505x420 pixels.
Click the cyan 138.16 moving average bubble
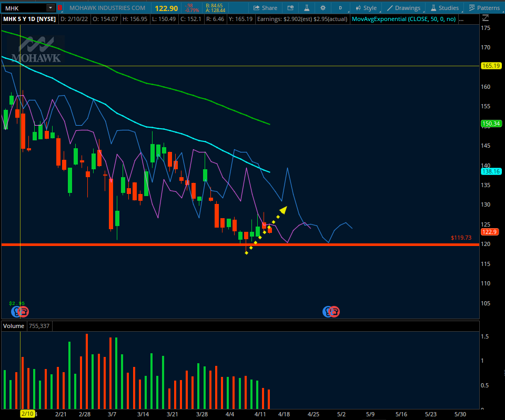(491, 171)
